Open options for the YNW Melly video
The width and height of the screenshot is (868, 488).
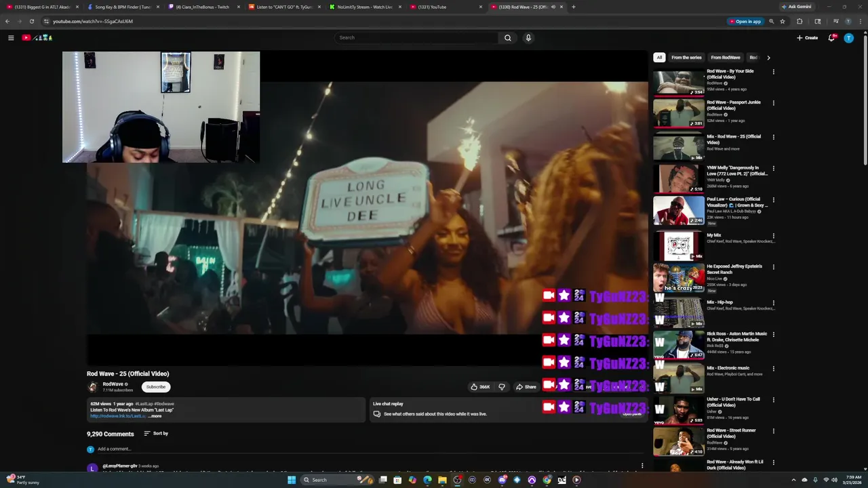pyautogui.click(x=773, y=169)
